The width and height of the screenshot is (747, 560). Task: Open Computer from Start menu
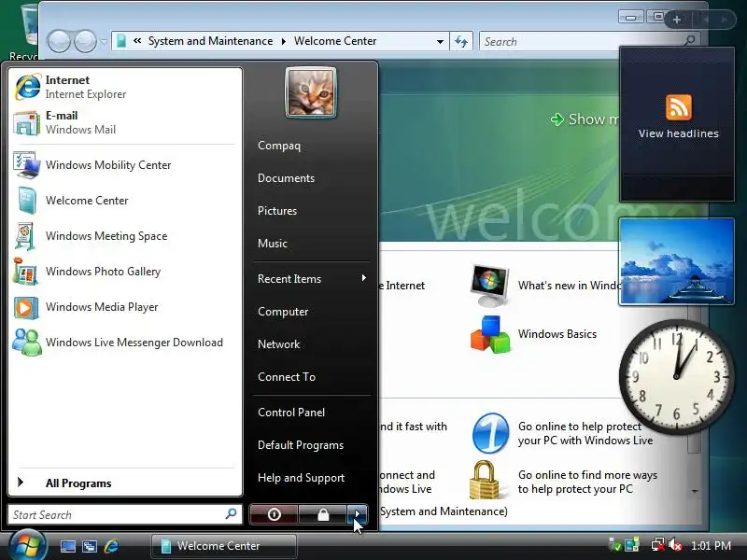[312, 312]
